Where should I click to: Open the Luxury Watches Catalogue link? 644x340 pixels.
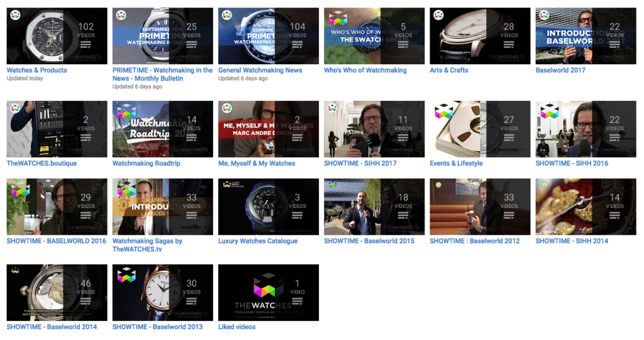(258, 241)
